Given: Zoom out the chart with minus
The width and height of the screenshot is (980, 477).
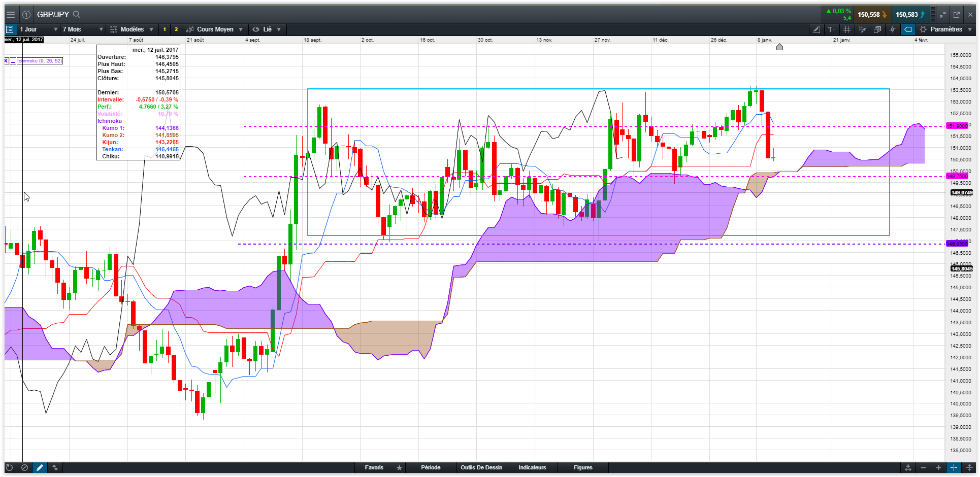Looking at the screenshot, I should [x=923, y=468].
